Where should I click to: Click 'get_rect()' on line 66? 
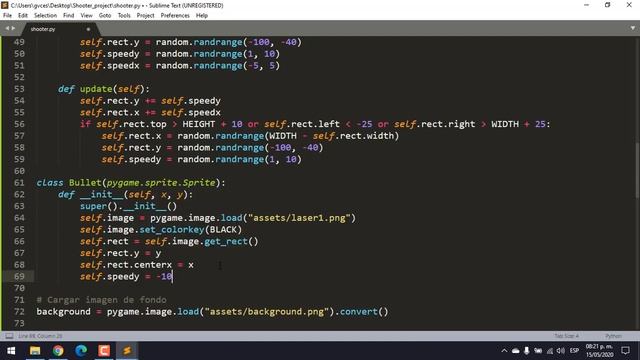[x=231, y=242]
